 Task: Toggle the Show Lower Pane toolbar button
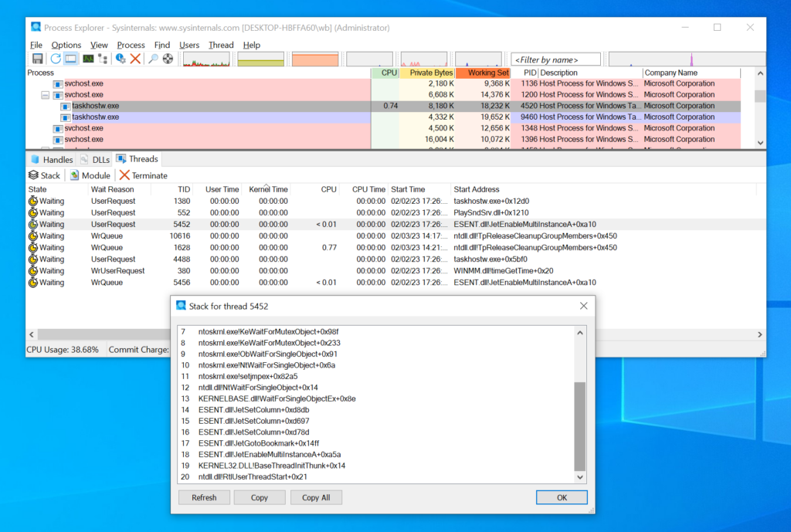[x=70, y=59]
